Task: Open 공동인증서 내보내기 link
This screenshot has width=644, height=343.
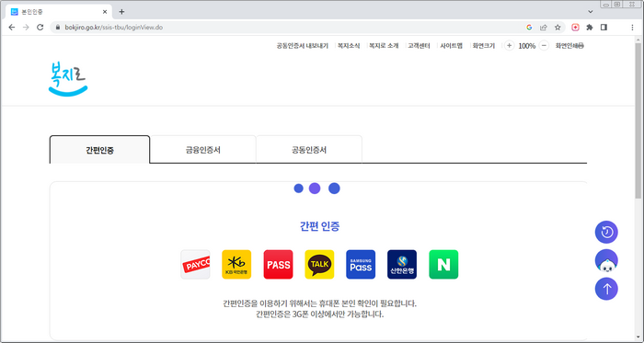Action: pos(303,46)
